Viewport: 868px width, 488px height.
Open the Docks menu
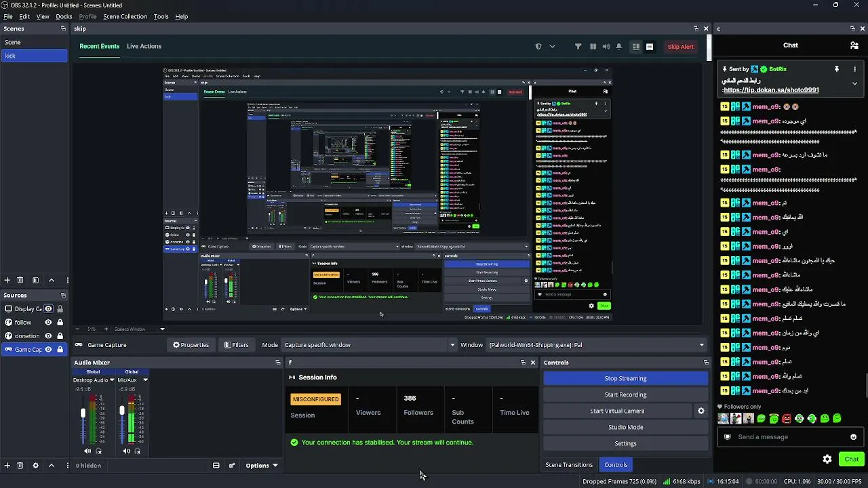click(64, 16)
